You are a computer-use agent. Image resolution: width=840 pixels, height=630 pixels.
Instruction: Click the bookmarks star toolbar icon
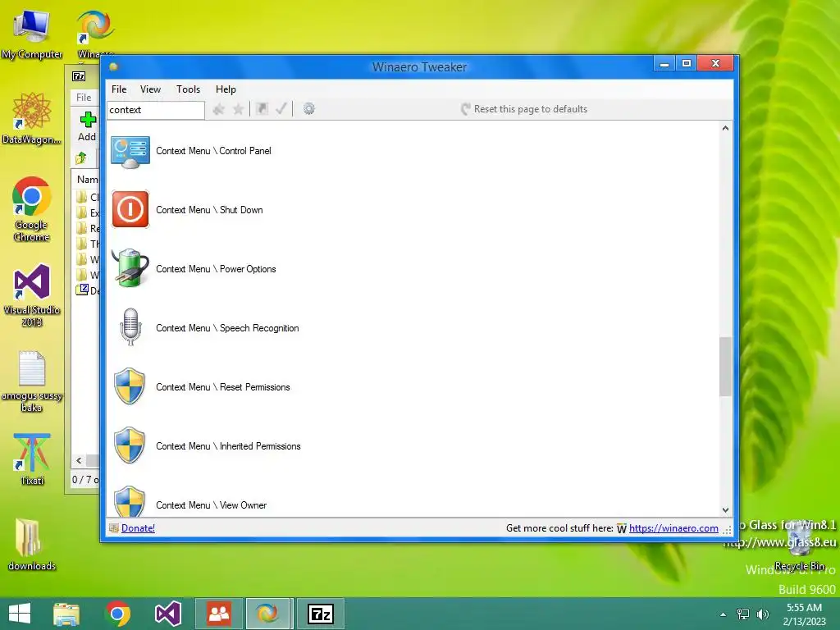tap(238, 109)
